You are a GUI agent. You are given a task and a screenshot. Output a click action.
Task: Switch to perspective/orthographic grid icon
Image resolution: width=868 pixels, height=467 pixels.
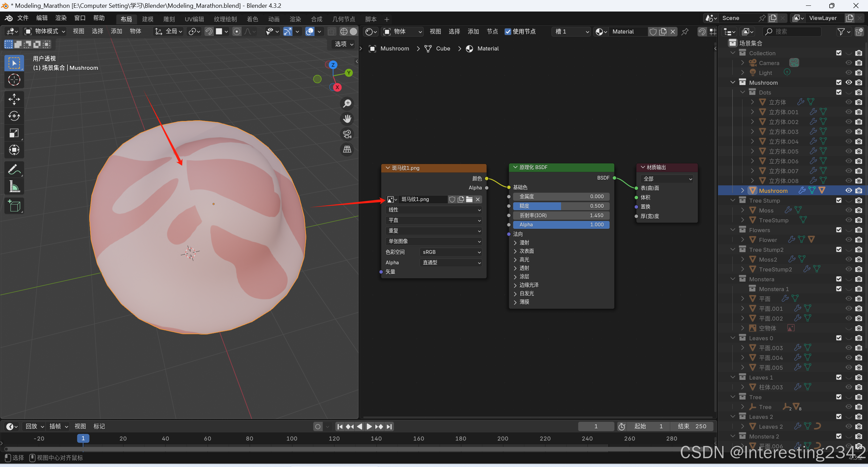(347, 149)
